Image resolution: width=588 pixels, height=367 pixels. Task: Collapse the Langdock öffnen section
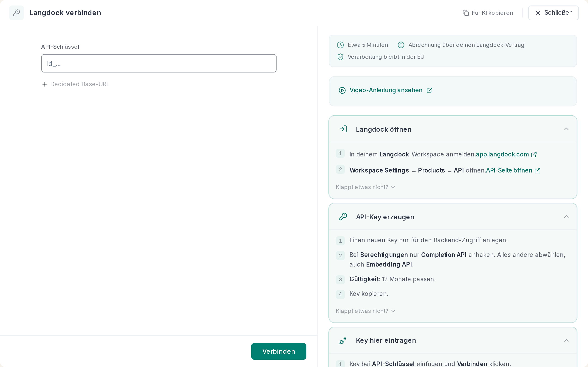point(566,129)
